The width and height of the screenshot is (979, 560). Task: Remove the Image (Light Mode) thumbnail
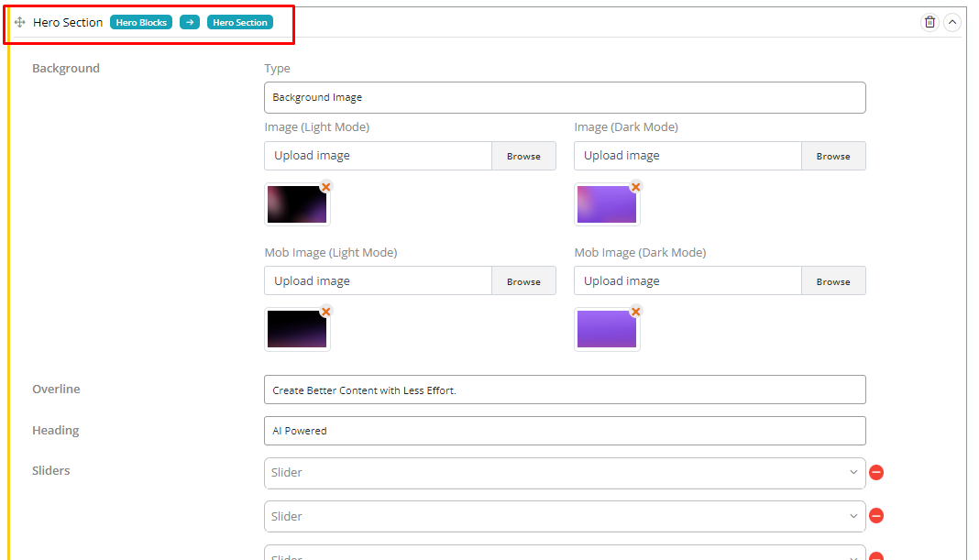[325, 187]
